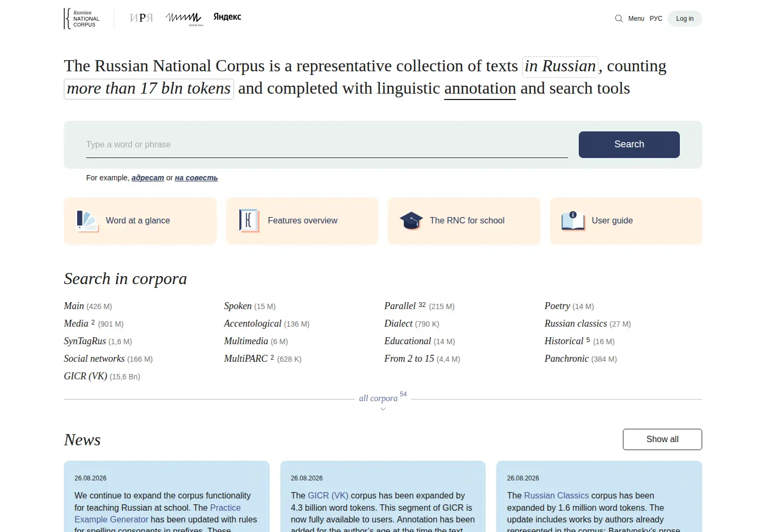Open the ИППИ РАН waveform logo

click(x=184, y=19)
